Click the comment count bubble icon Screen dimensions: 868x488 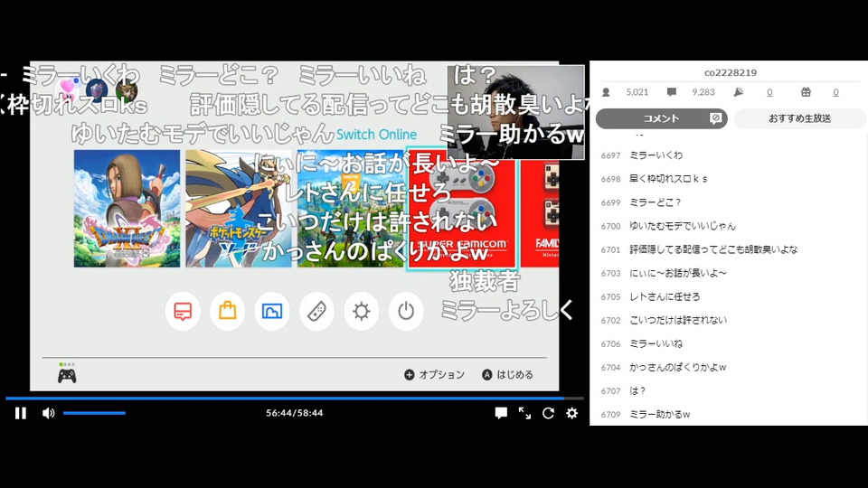click(672, 92)
